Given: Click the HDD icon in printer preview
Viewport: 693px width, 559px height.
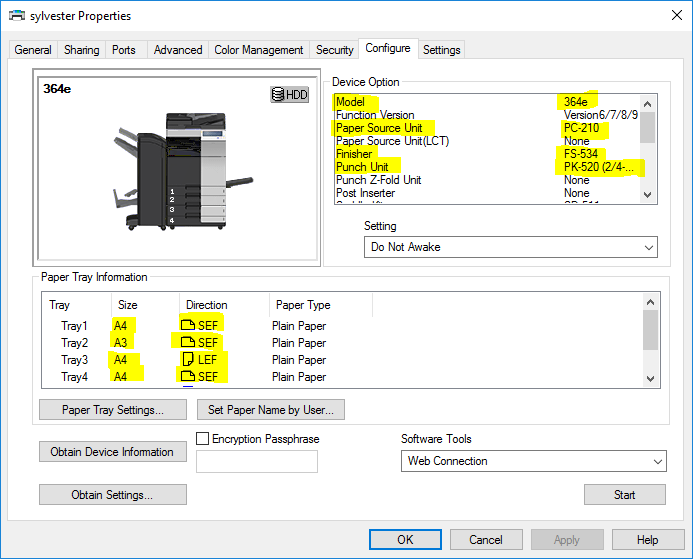Looking at the screenshot, I should tap(289, 95).
